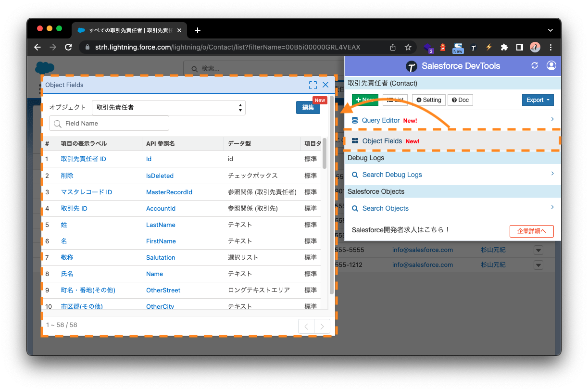Click the lightning bolt extension icon
This screenshot has height=391, width=588.
(488, 47)
